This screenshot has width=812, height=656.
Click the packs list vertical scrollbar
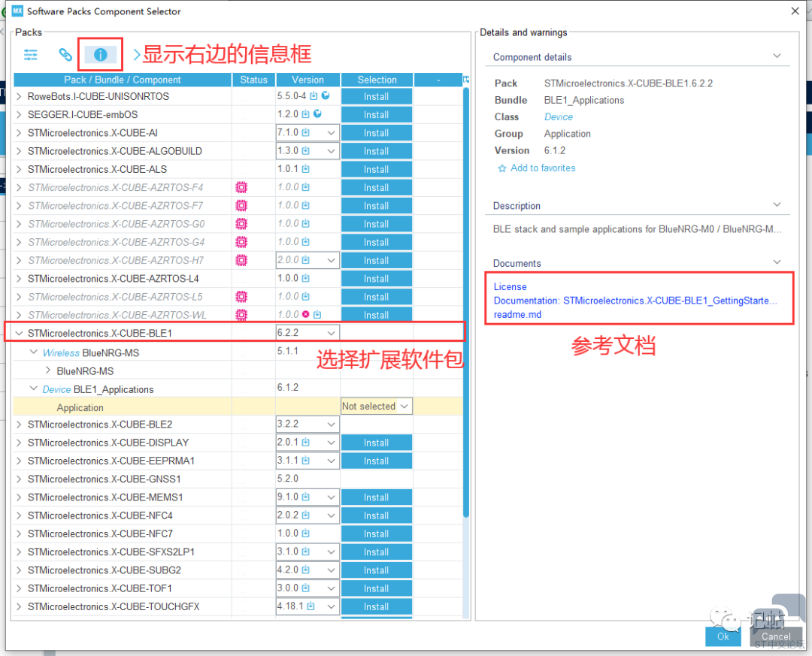pos(466,301)
